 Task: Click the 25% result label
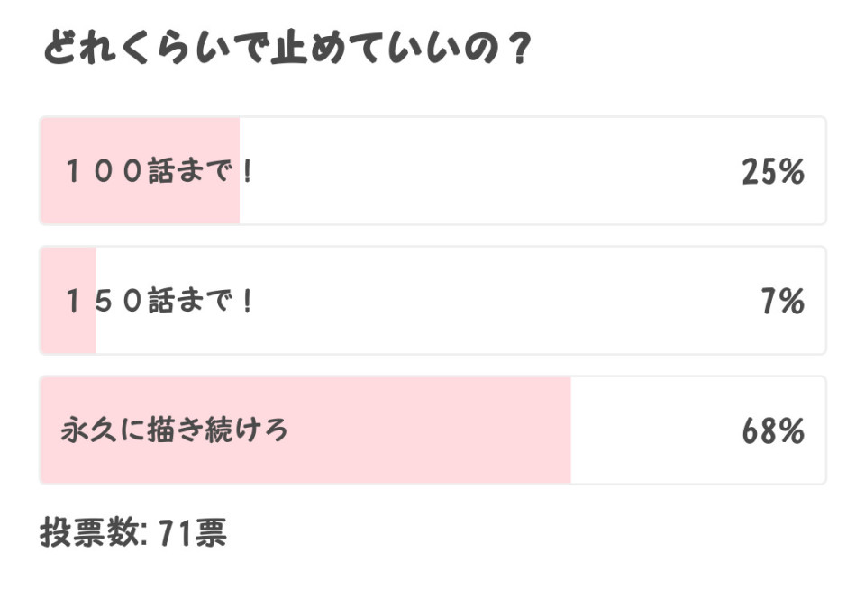pyautogui.click(x=773, y=171)
